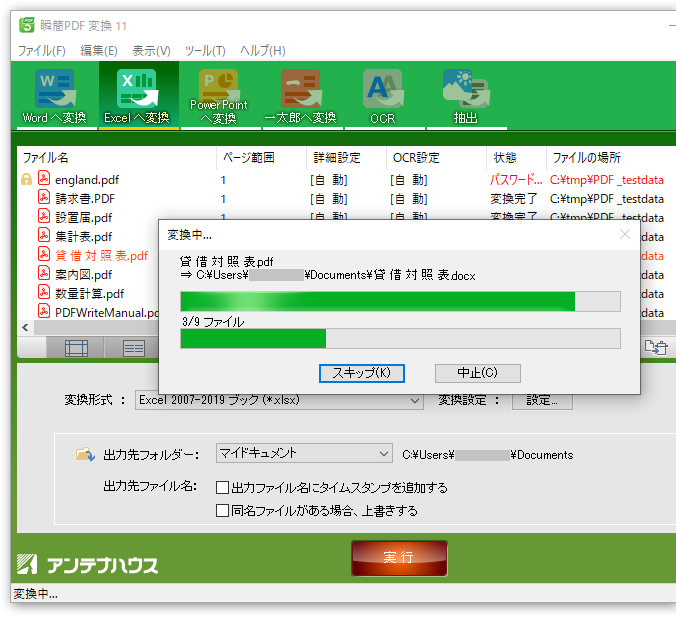Switch to detail list view icon

(134, 348)
